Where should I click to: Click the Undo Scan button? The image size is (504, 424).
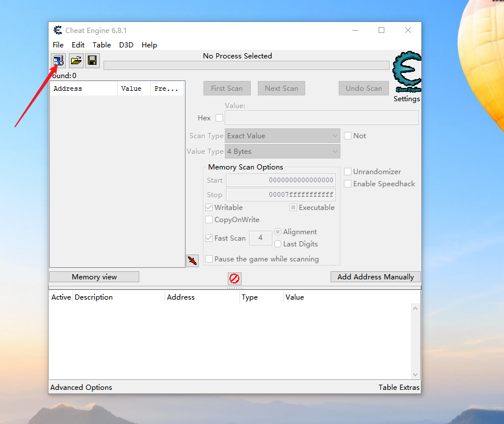point(364,88)
